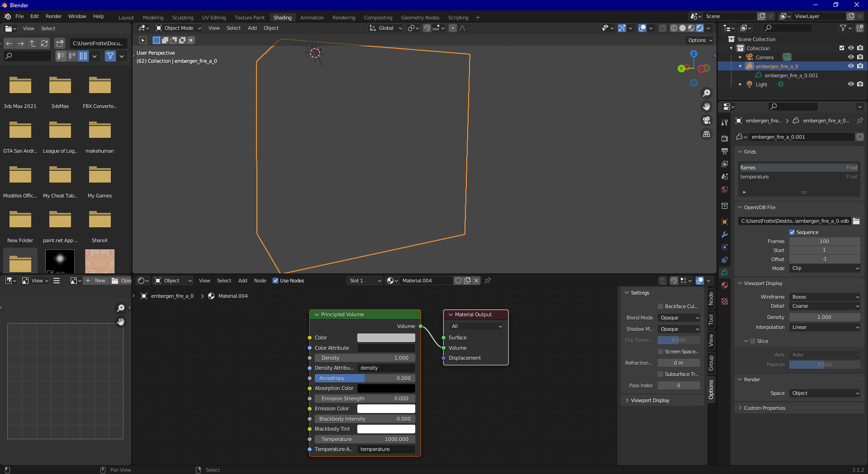Click the viewport pan hand gizmo
The height and width of the screenshot is (474, 868).
[x=707, y=107]
